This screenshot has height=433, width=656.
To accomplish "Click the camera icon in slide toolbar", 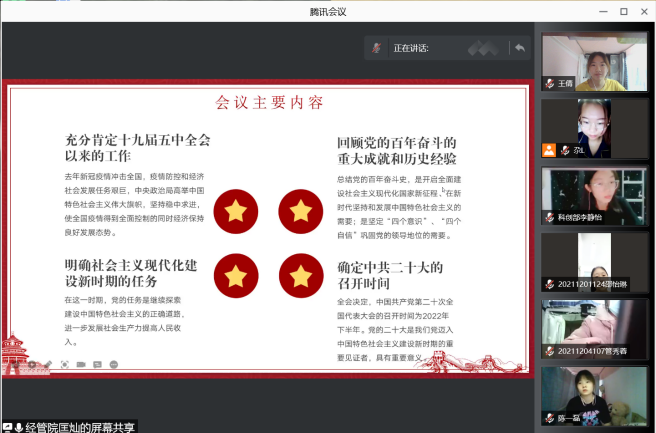I will 81,364.
